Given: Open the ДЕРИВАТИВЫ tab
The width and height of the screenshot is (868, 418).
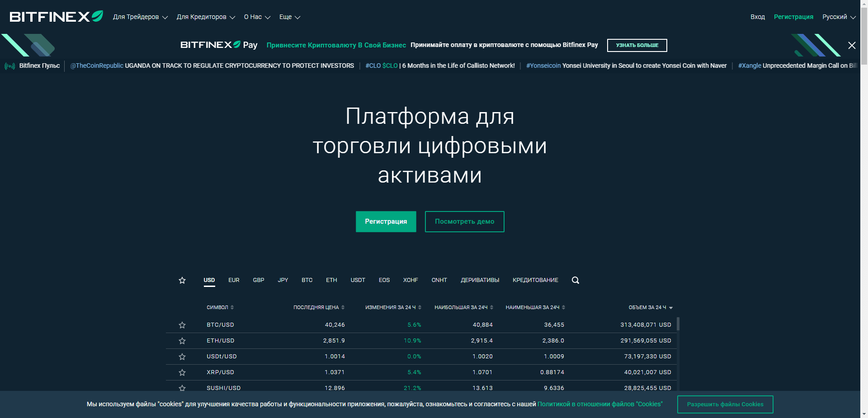Looking at the screenshot, I should click(480, 280).
